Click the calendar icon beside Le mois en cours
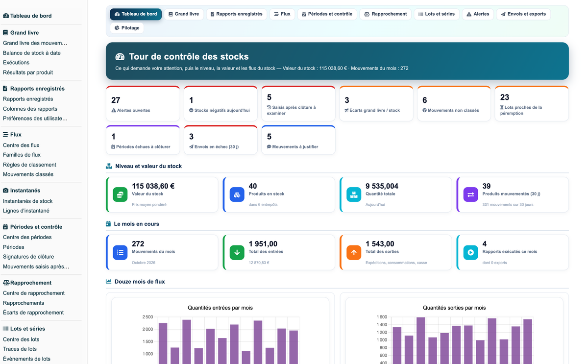Screen dimensions: 588x364 click(108, 224)
